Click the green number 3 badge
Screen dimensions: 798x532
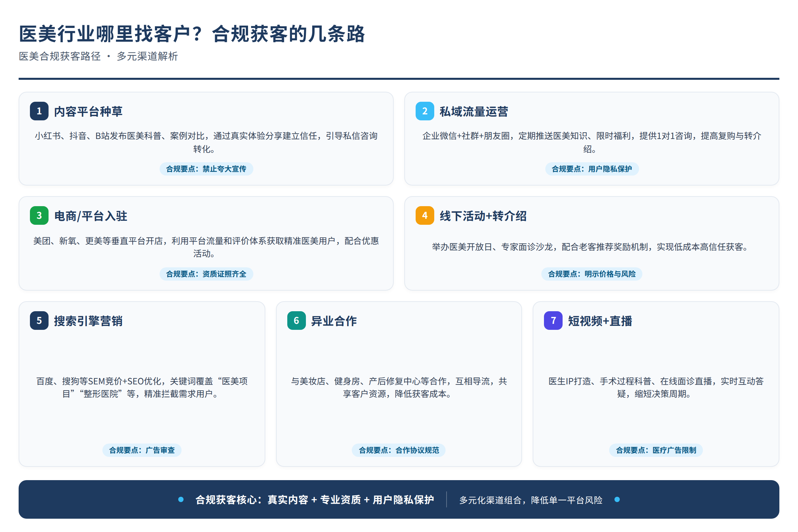click(x=39, y=215)
